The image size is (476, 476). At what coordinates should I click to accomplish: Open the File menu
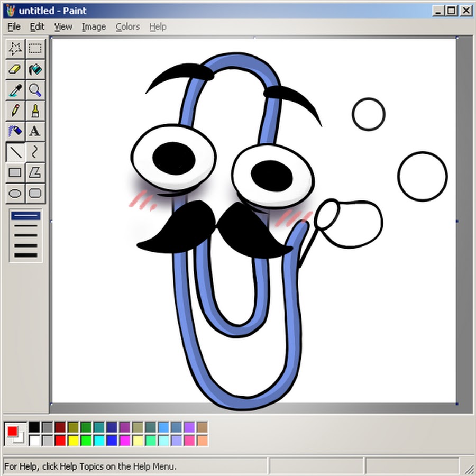(14, 26)
